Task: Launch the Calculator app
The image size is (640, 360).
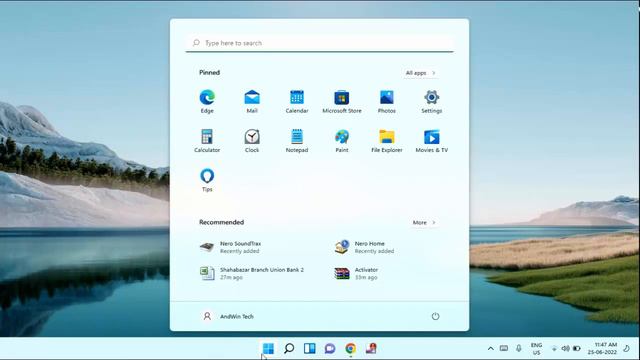Action: (x=207, y=141)
